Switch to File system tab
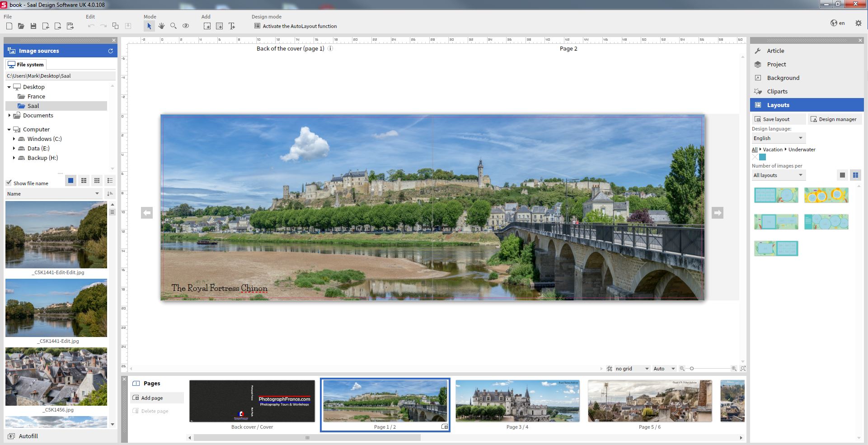This screenshot has width=868, height=445. (x=26, y=65)
